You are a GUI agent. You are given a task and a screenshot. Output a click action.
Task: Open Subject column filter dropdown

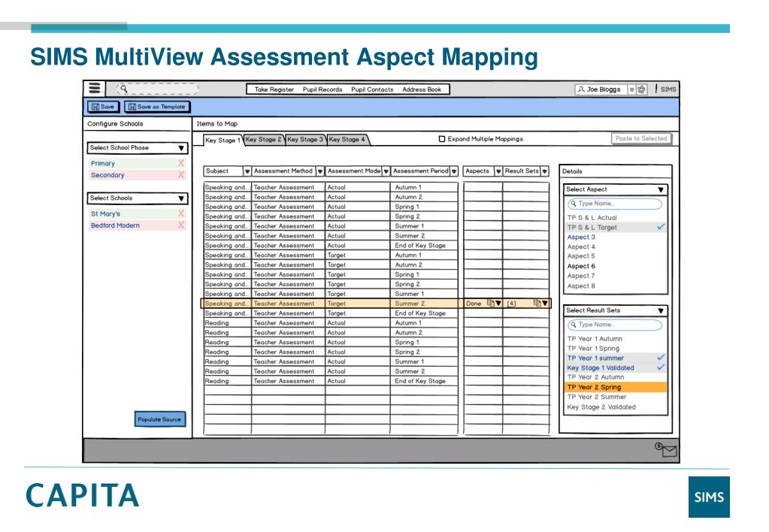pos(247,171)
